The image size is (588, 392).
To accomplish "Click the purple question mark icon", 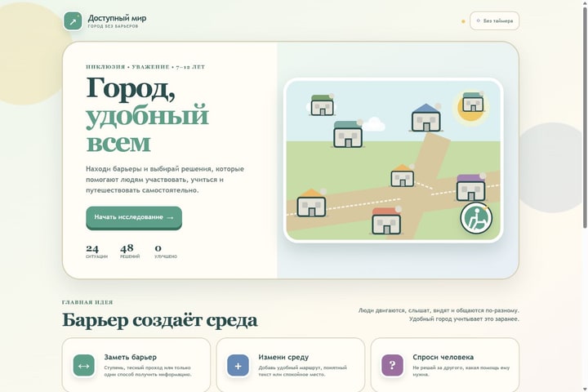I will [392, 365].
